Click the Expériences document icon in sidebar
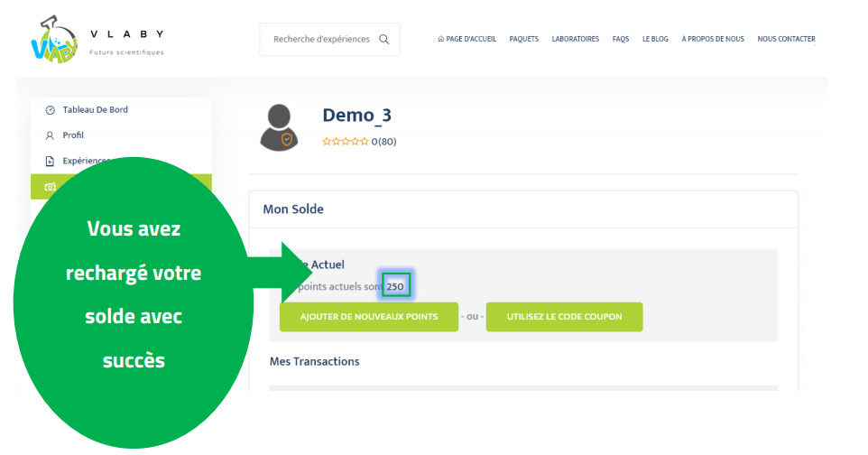Viewport: 868px width, 455px height. 51,161
